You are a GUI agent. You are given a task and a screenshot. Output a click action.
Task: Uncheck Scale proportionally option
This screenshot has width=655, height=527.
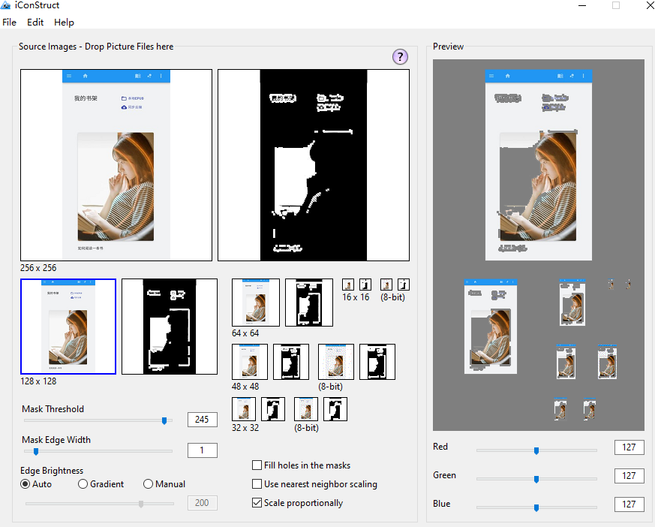pos(257,503)
